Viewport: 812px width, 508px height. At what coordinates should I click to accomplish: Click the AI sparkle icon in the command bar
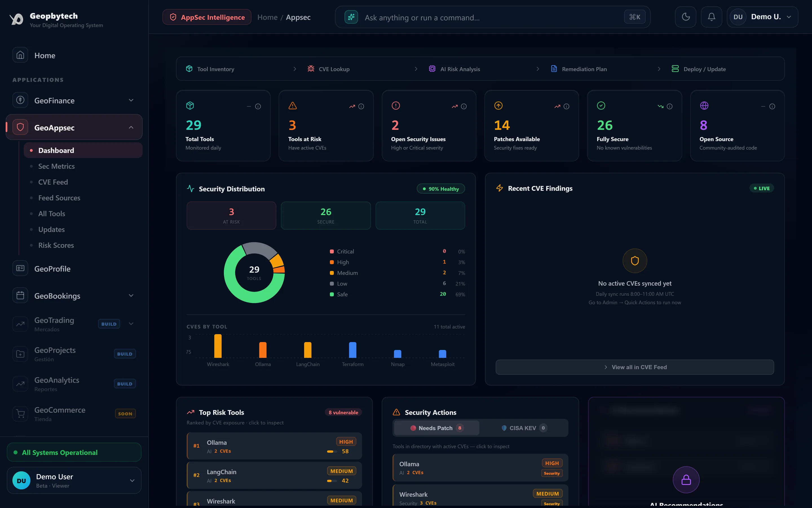pos(351,17)
